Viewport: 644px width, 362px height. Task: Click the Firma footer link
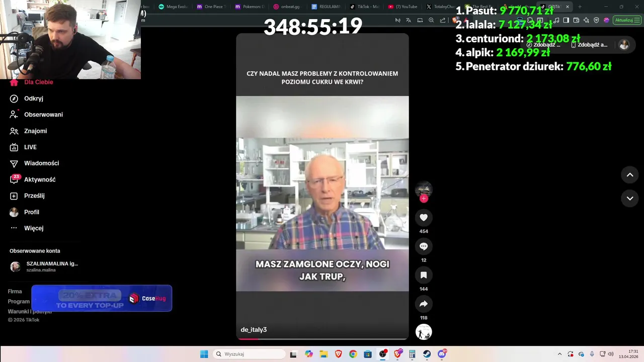(15, 292)
